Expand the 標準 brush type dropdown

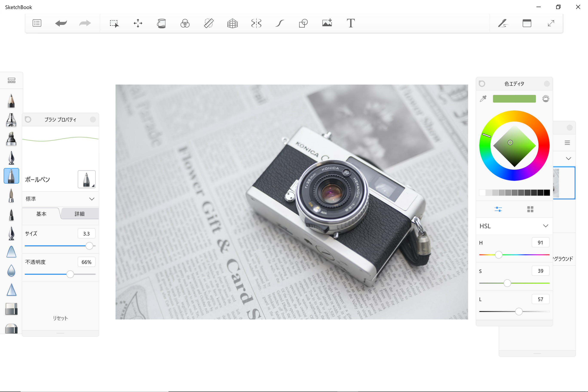click(60, 199)
